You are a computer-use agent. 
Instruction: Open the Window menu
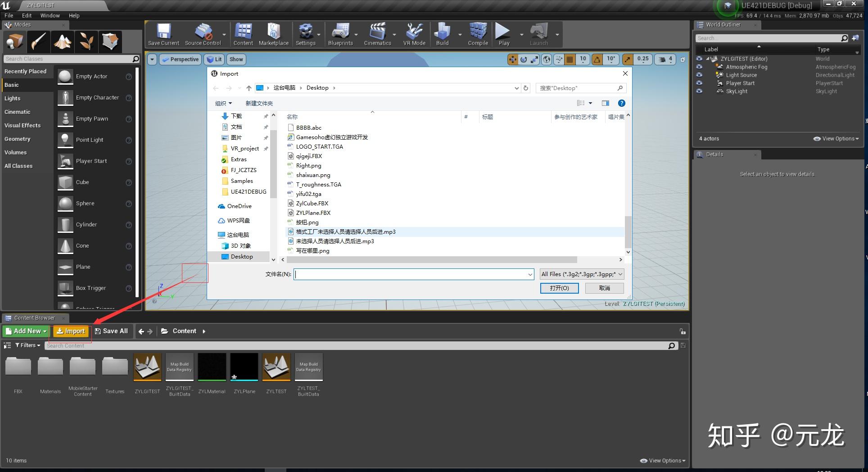50,15
